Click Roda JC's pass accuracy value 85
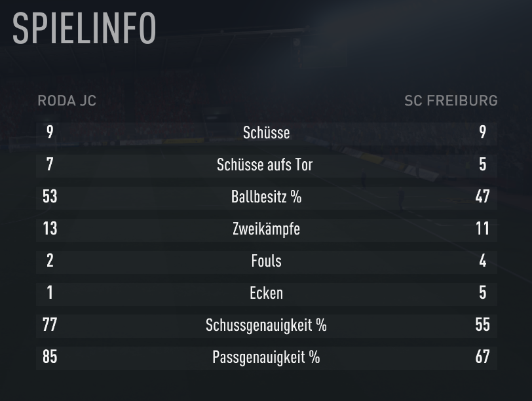Viewport: 532px width, 401px height. (50, 357)
